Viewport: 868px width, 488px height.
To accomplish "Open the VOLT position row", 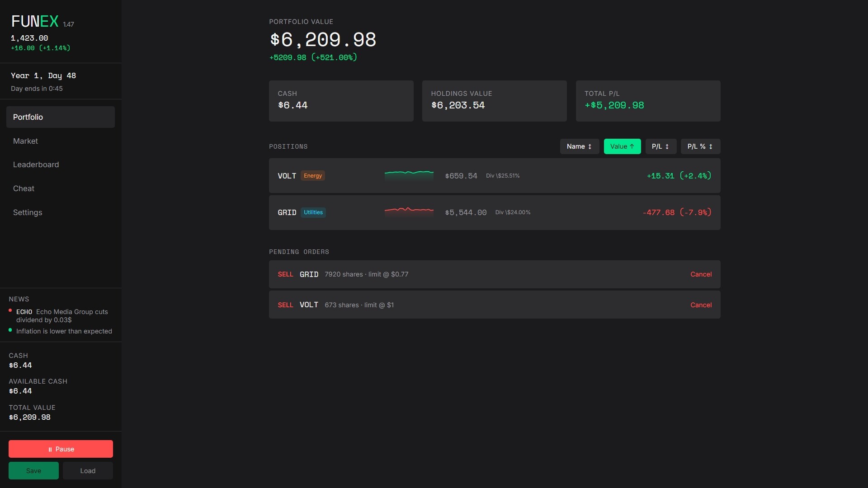I will point(495,176).
